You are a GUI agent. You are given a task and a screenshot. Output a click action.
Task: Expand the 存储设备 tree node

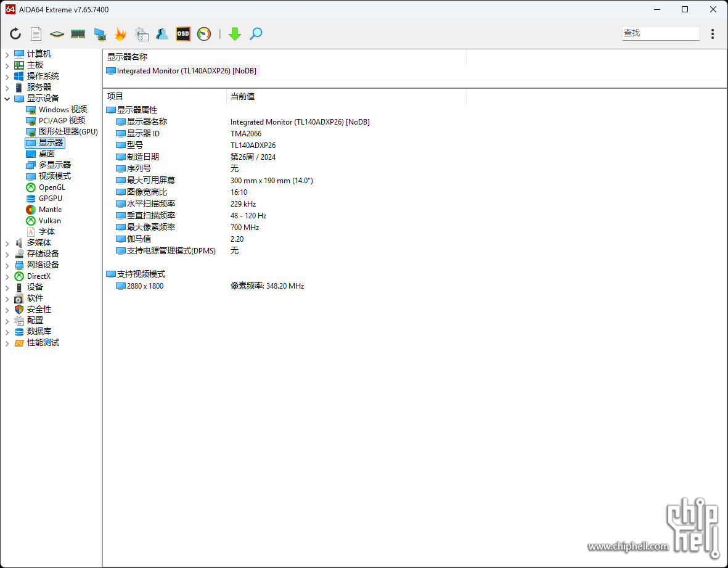7,254
